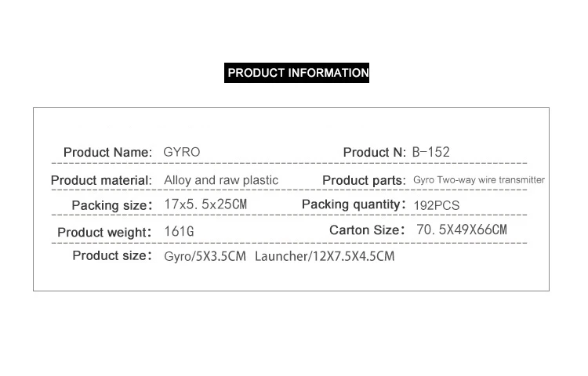
Task: Click the PRODUCT INFORMATION header banner
Action: click(296, 73)
